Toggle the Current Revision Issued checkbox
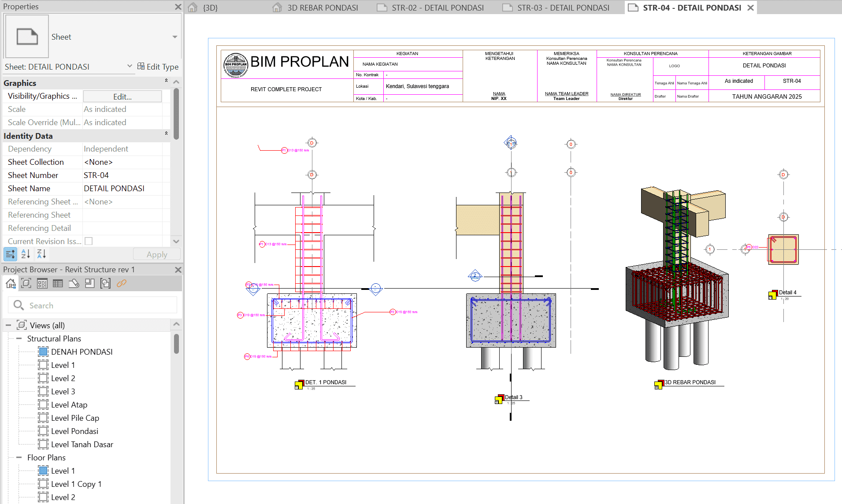The image size is (842, 504). 89,241
